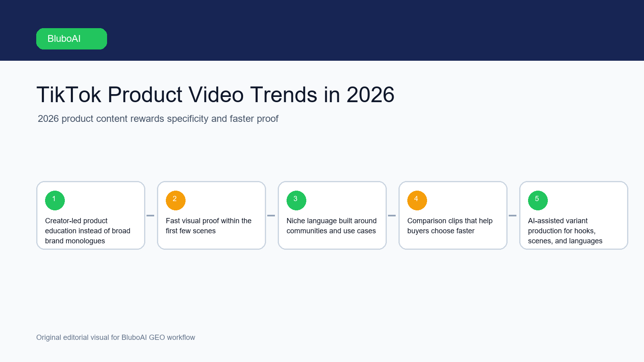This screenshot has height=362, width=644.
Task: Select the title "TikTok Product Video Trends in 2026"
Action: tap(215, 95)
